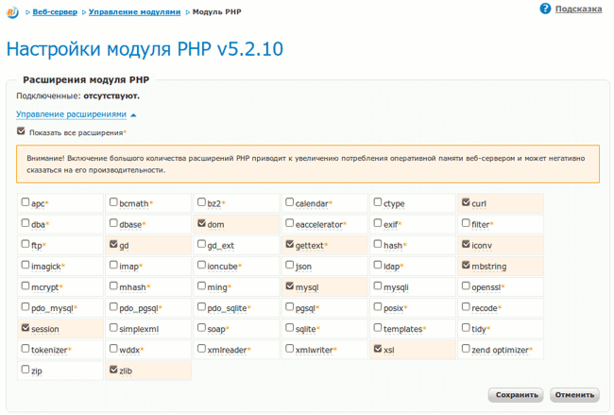The height and width of the screenshot is (415, 614).
Task: Click the home icon in the breadcrumb
Action: pos(12,10)
